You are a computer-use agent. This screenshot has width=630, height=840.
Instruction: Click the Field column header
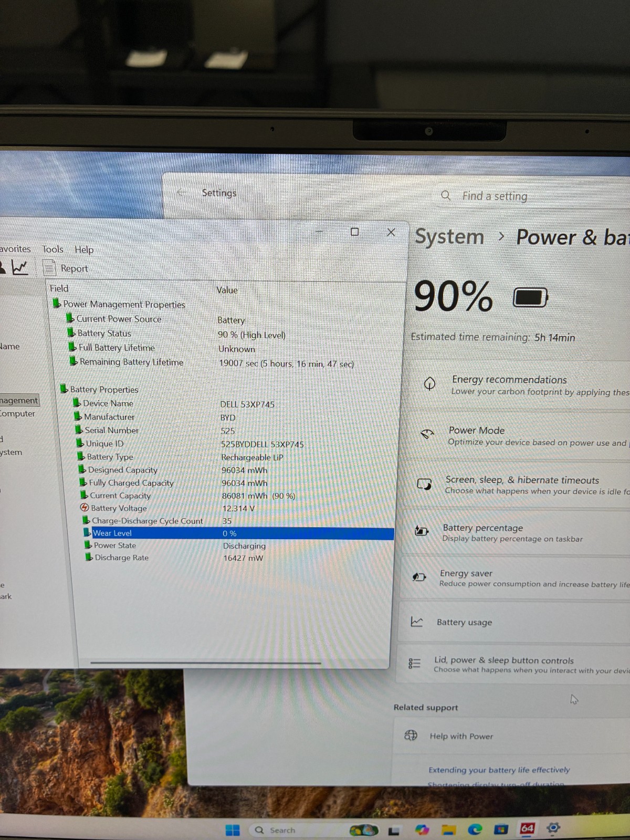[59, 288]
